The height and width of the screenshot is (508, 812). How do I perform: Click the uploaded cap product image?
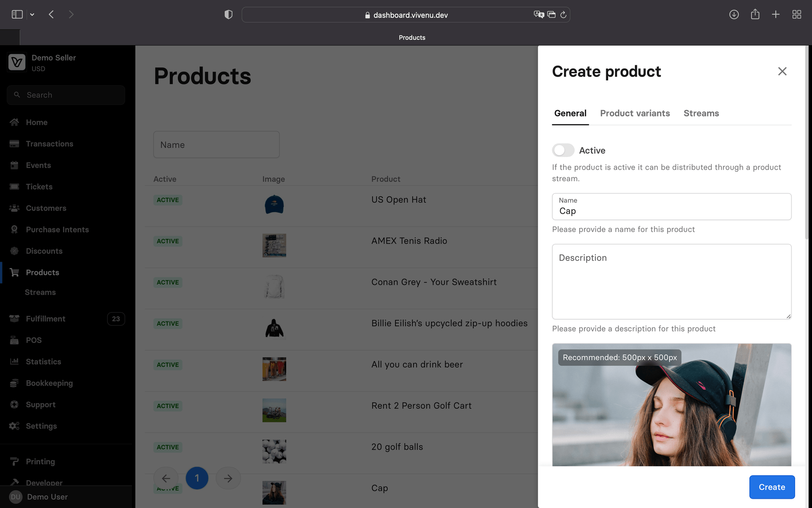click(672, 405)
